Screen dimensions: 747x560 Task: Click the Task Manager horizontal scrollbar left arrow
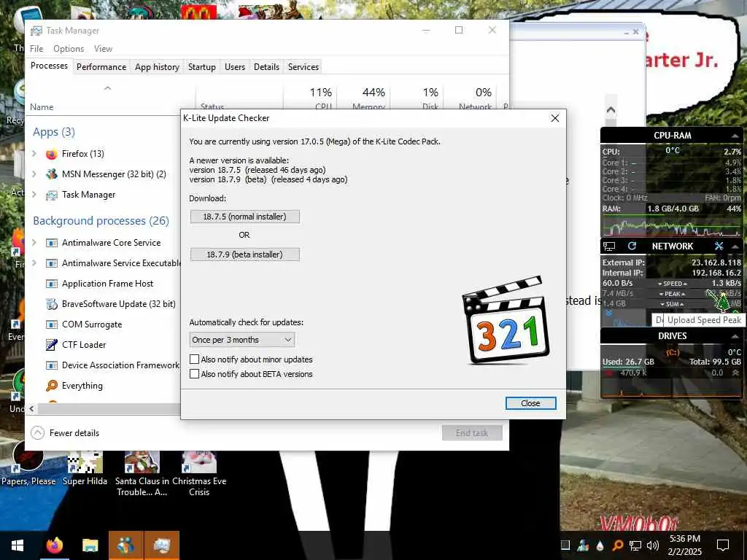32,408
